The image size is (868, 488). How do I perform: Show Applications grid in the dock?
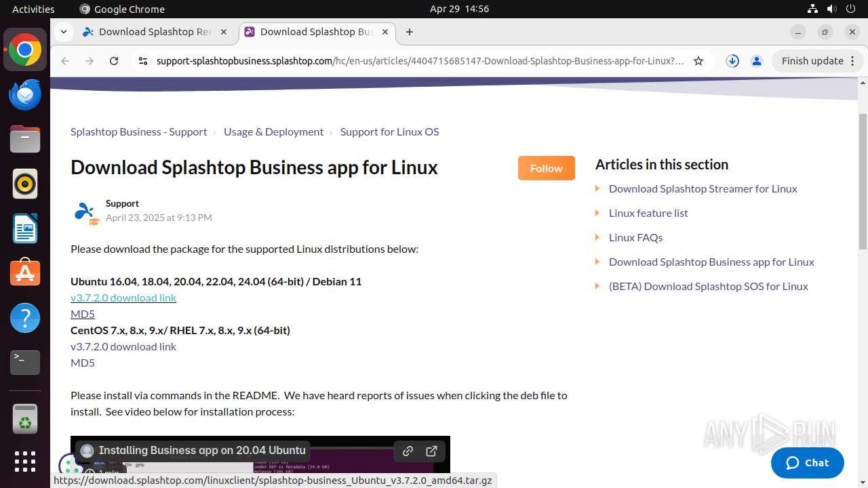coord(25,462)
